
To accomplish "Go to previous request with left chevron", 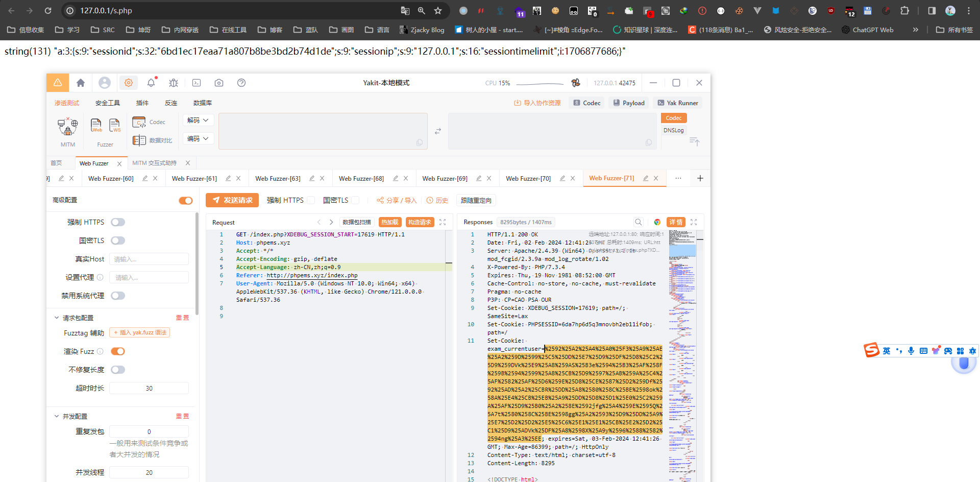I will point(319,222).
